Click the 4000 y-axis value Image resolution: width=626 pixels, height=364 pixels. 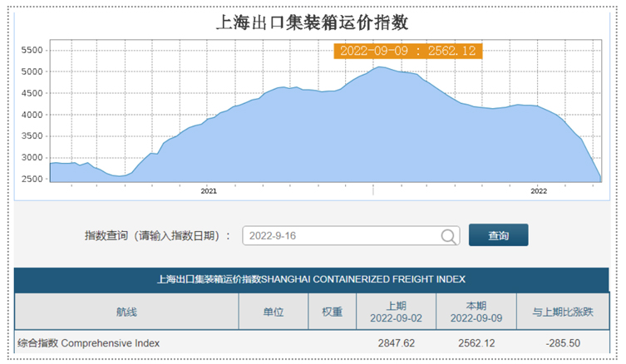(32, 115)
